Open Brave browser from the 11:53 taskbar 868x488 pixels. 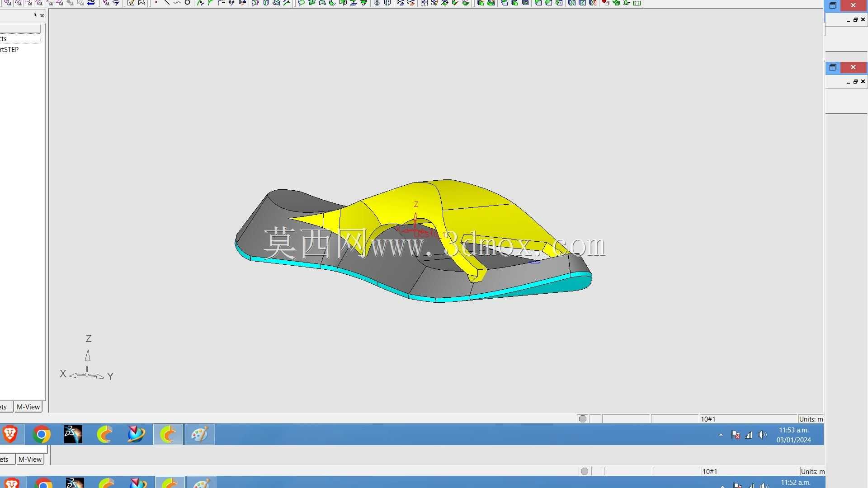pyautogui.click(x=9, y=434)
